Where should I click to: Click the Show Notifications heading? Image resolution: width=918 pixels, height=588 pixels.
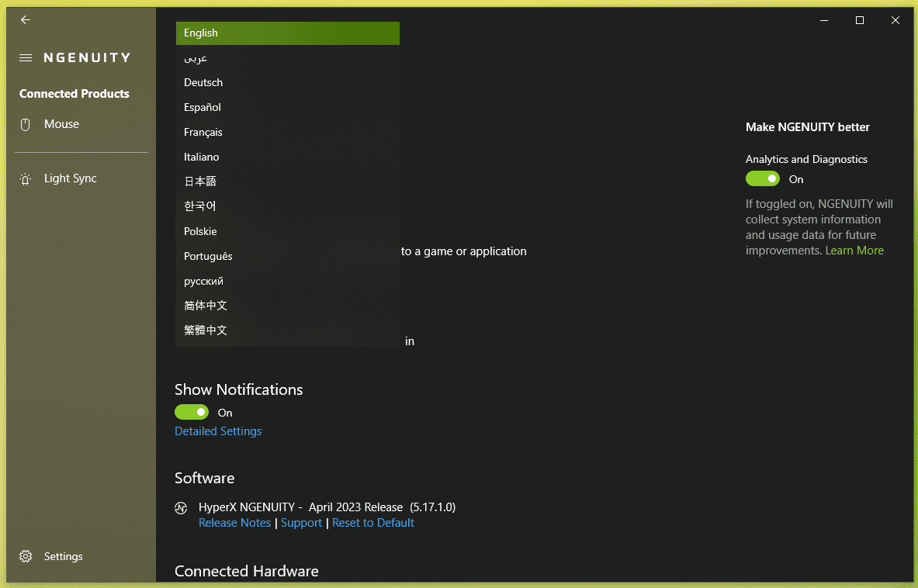click(238, 389)
